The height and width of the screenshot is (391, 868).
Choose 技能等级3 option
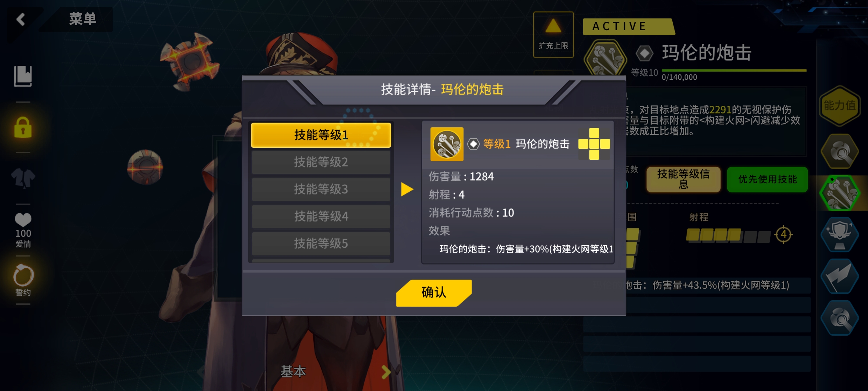[321, 189]
